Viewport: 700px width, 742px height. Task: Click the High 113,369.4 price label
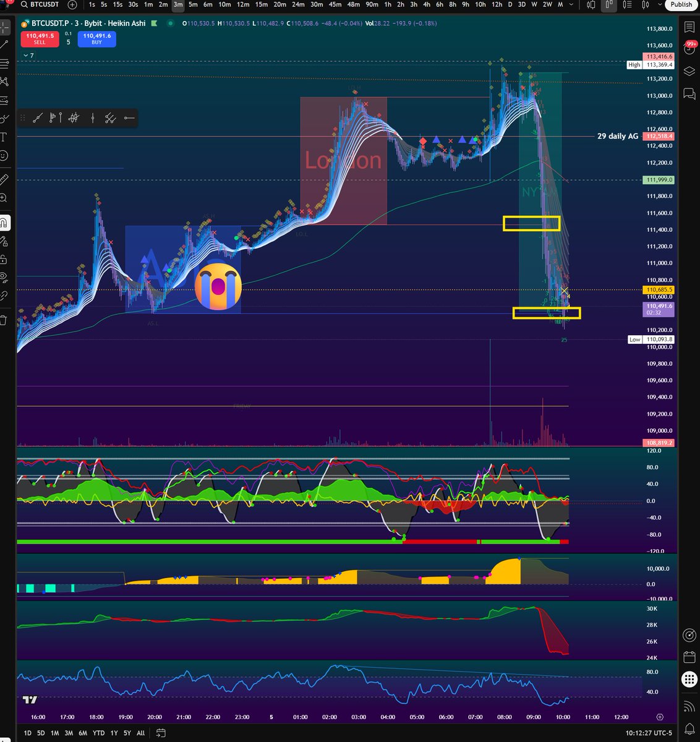point(651,64)
